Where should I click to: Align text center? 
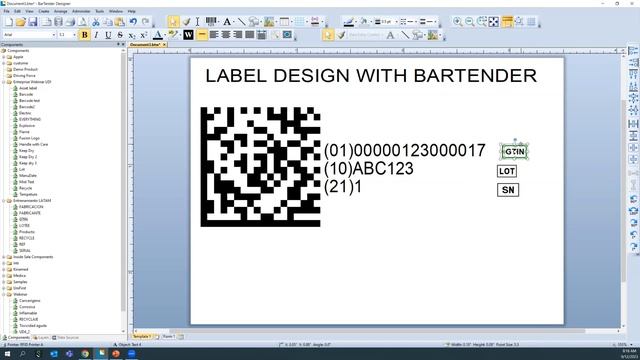click(x=226, y=35)
